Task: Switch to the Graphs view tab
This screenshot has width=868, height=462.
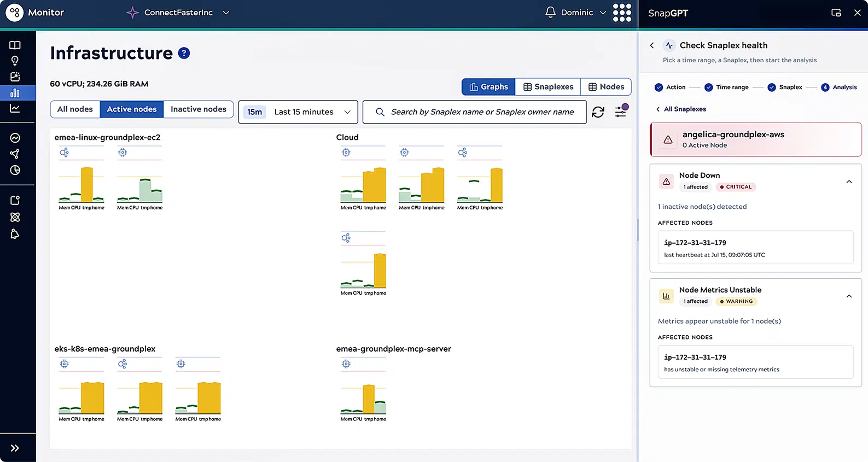Action: [x=488, y=87]
